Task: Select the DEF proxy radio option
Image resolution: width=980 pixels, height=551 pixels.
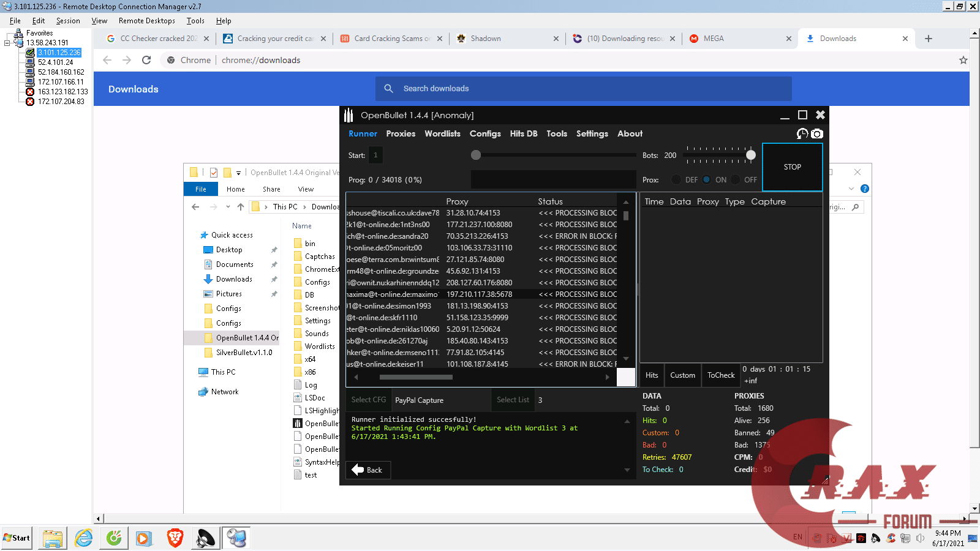Action: 676,180
